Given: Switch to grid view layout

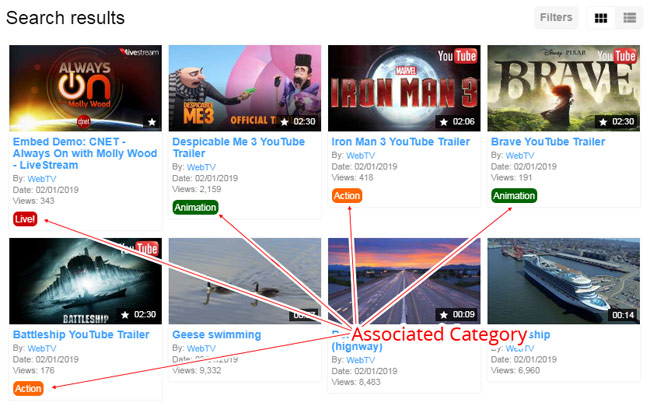Looking at the screenshot, I should pyautogui.click(x=601, y=18).
